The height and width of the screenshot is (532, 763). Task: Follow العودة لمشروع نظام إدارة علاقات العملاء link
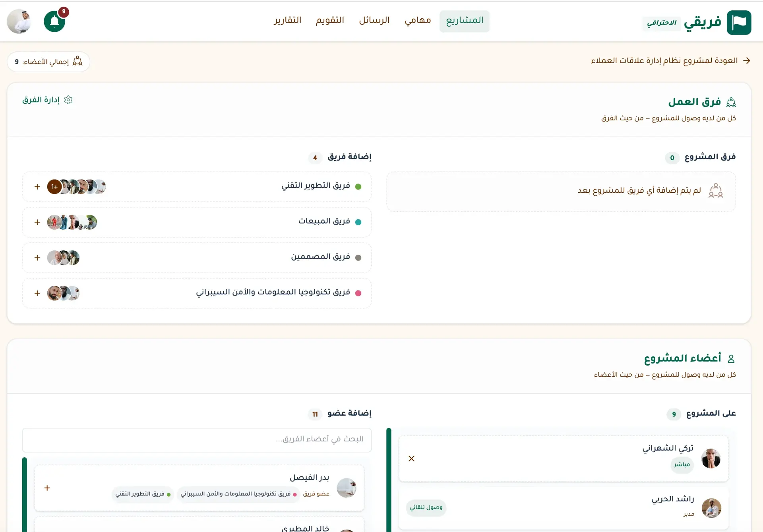(664, 61)
